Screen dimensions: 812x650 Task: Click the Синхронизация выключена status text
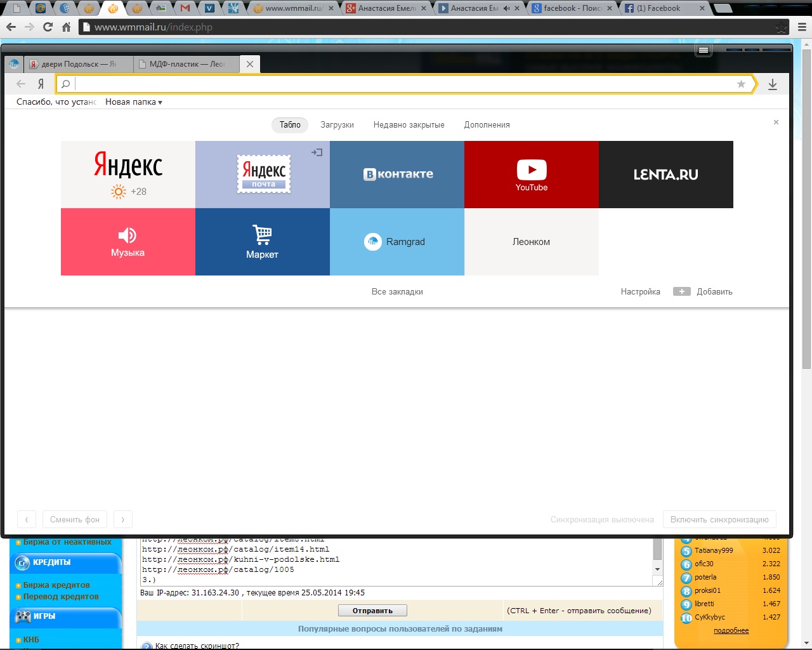[x=602, y=520]
